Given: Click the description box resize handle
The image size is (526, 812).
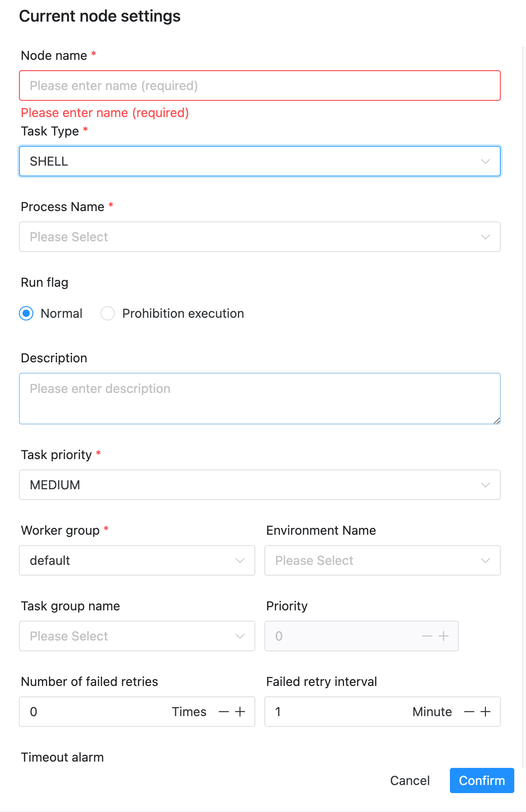Looking at the screenshot, I should [x=497, y=420].
